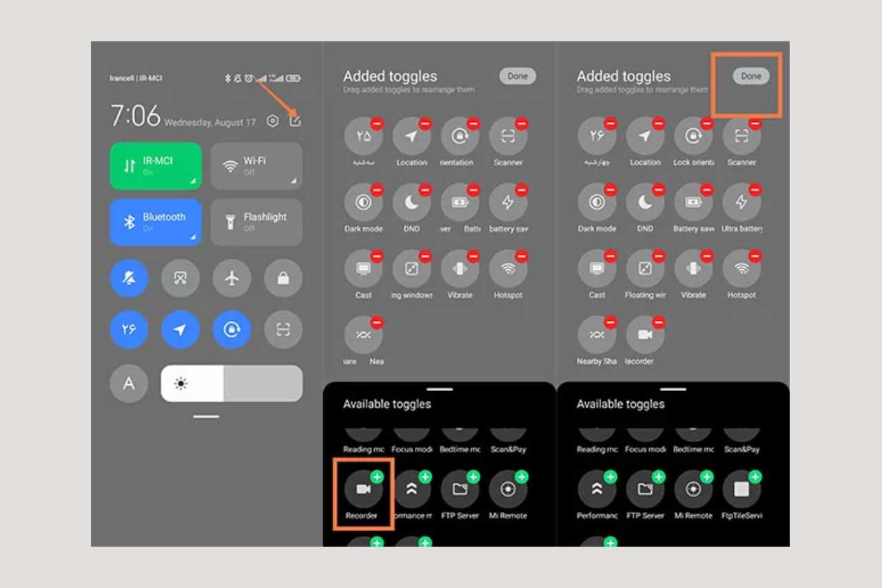Tap alarm clock icon in status bar
The image size is (882, 588).
248,78
